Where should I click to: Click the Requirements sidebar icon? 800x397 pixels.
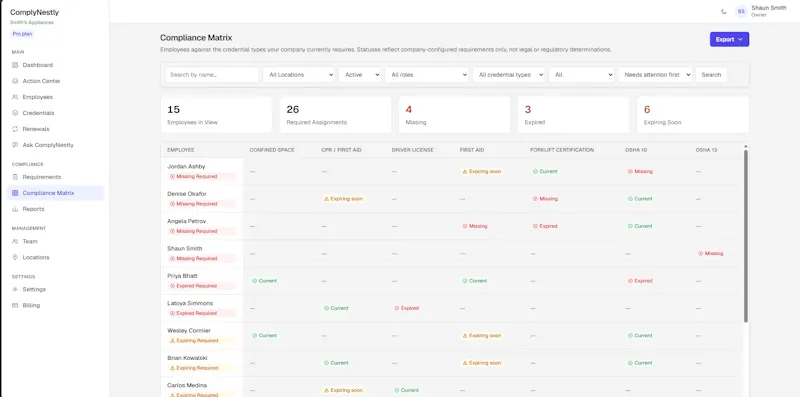click(15, 177)
